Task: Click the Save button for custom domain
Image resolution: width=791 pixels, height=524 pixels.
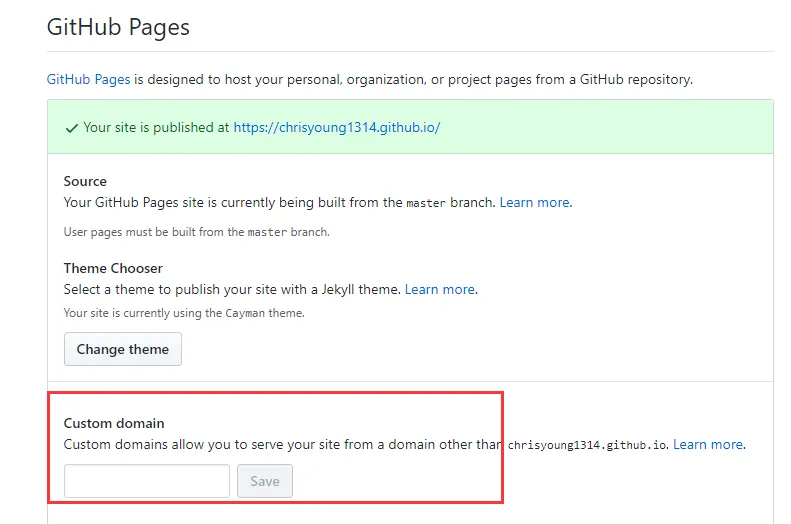Action: pos(265,481)
